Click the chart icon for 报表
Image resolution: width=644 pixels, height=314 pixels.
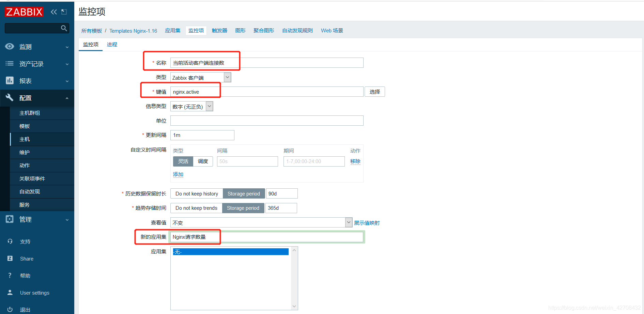pos(10,80)
